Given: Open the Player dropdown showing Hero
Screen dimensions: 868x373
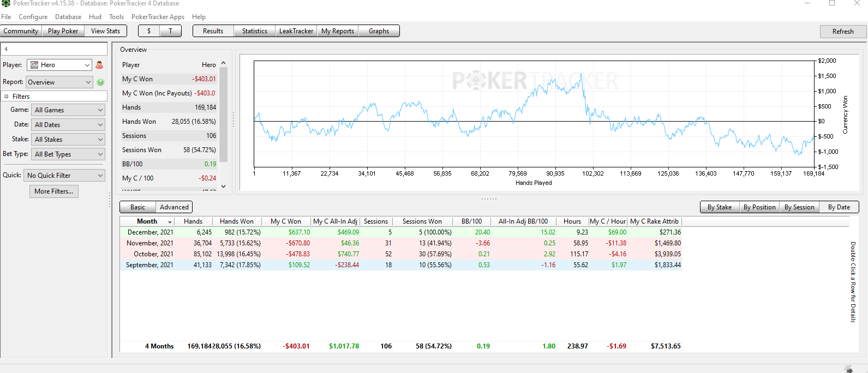Looking at the screenshot, I should pos(59,65).
